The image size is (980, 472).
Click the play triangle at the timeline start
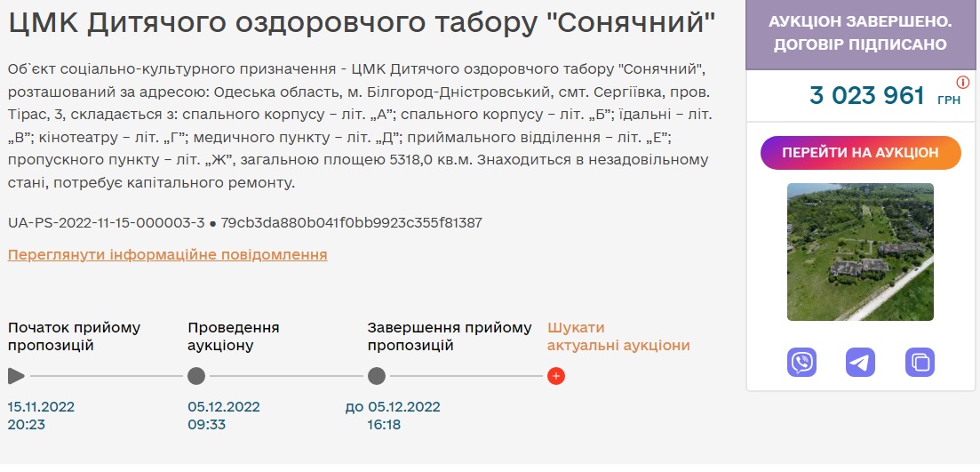point(16,376)
